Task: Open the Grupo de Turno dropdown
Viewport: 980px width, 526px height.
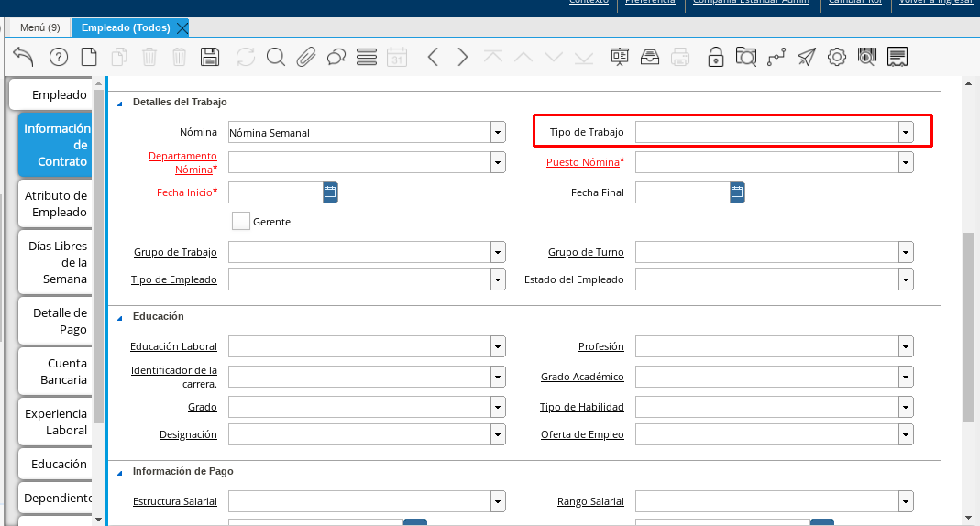Action: pyautogui.click(x=906, y=252)
